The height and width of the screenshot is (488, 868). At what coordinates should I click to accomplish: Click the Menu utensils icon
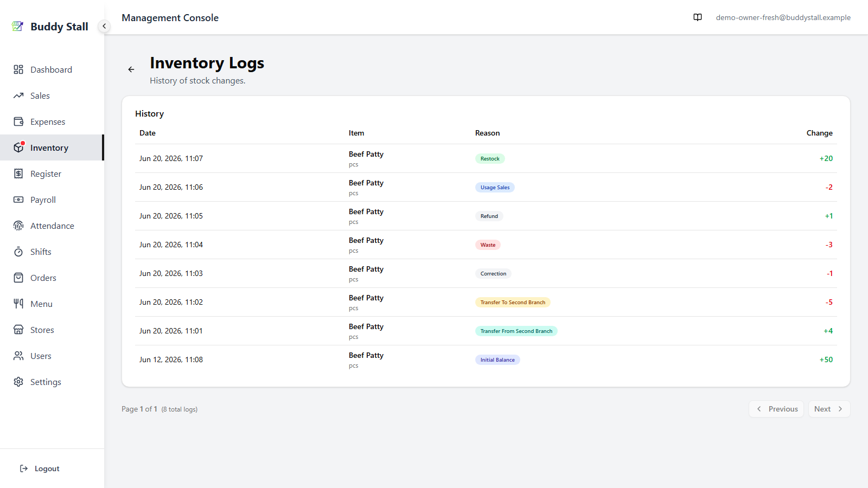click(18, 304)
